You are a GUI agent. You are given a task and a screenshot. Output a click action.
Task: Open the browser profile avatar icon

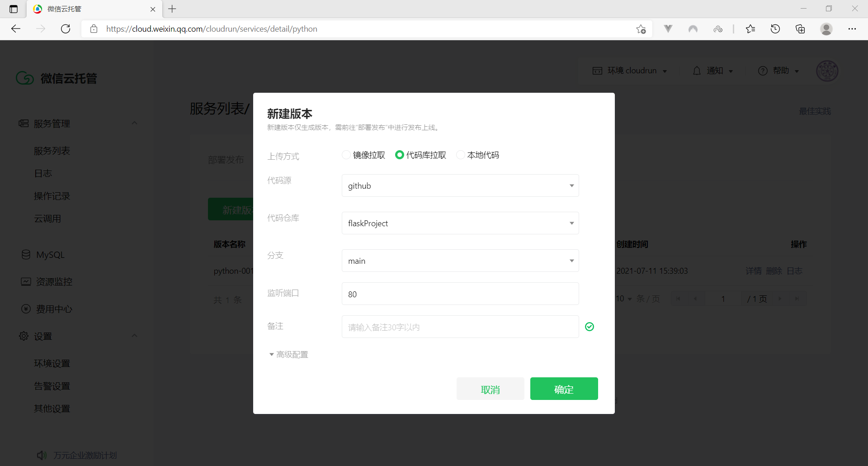[826, 29]
